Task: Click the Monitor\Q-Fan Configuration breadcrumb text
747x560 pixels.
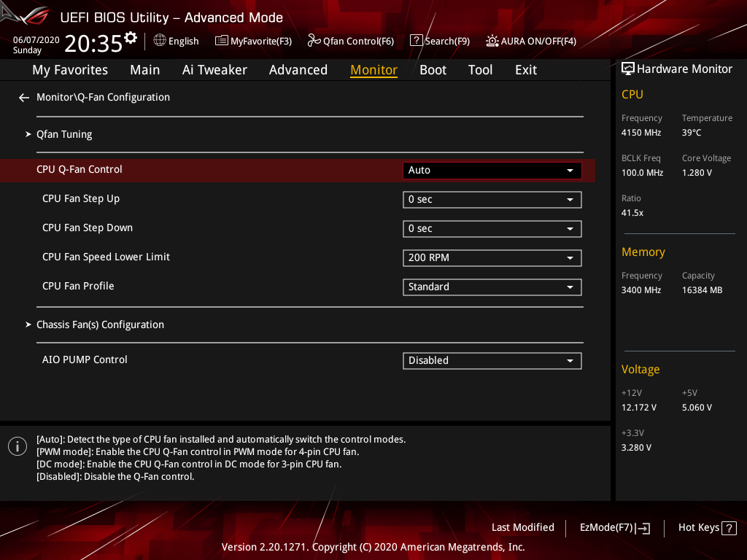Action: click(x=103, y=97)
